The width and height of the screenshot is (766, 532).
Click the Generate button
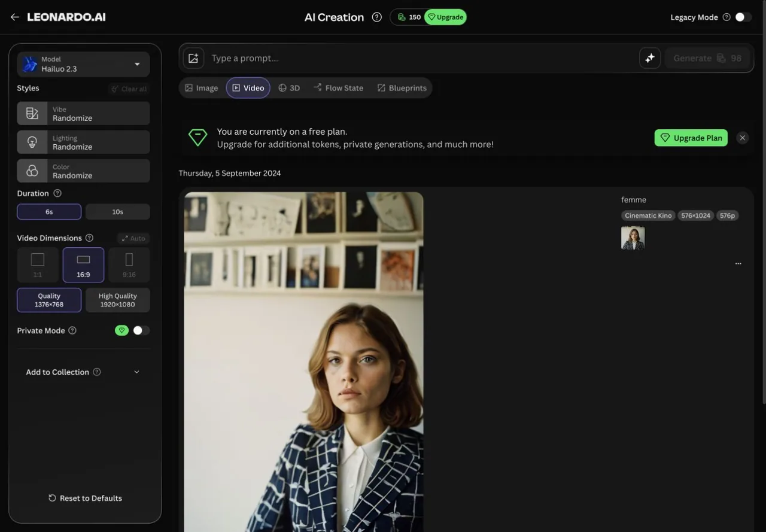pos(707,58)
